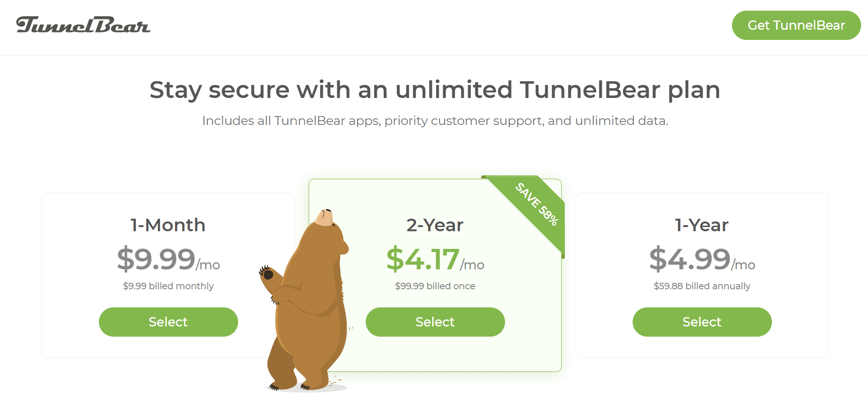Click the bear's raised paw
Viewport: 868px width, 410px height.
tap(268, 274)
